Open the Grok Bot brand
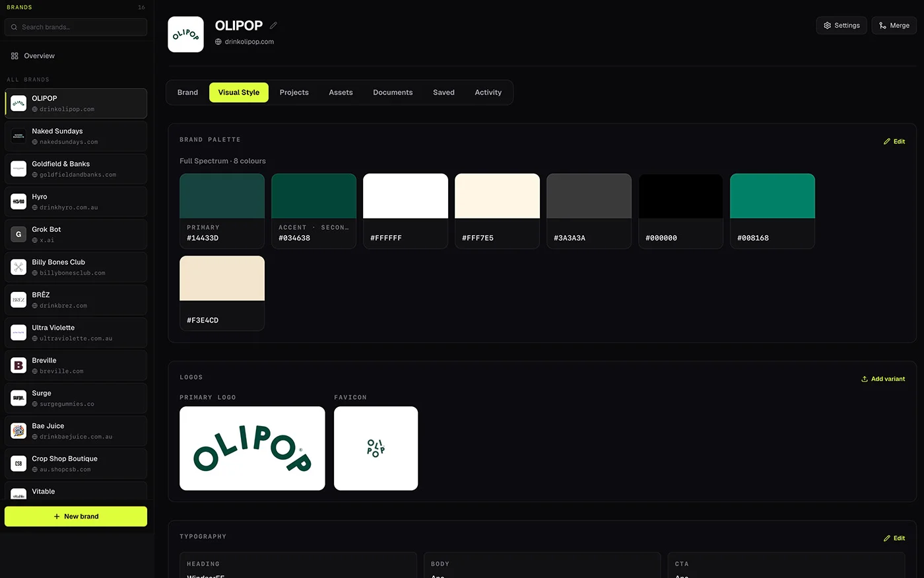The height and width of the screenshot is (578, 924). [x=76, y=235]
